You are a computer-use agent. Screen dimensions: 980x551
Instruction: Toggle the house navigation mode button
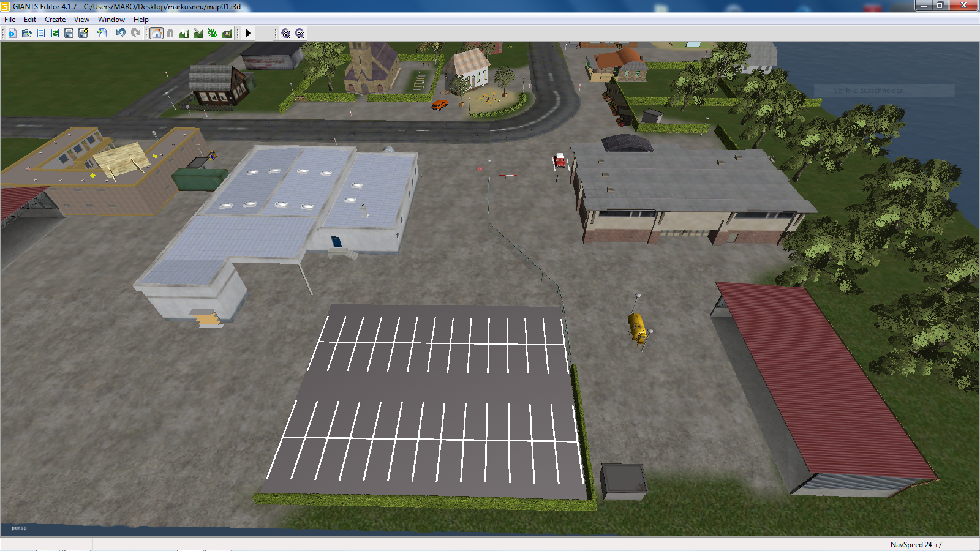pyautogui.click(x=157, y=33)
